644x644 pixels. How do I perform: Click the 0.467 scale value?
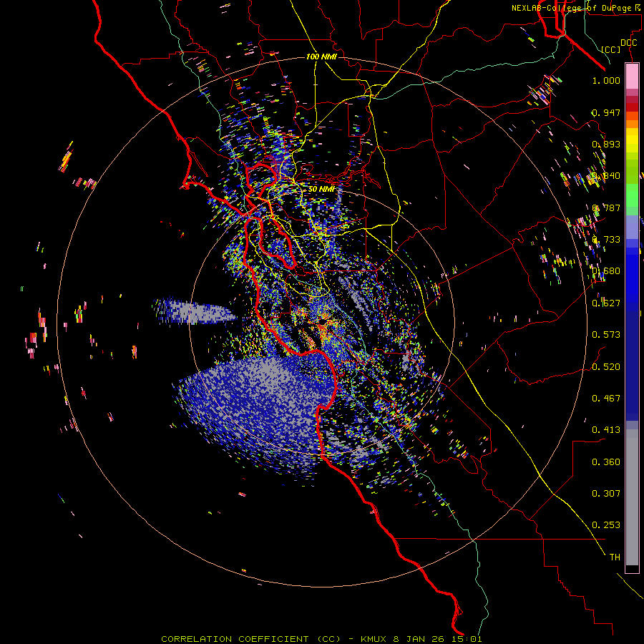606,399
